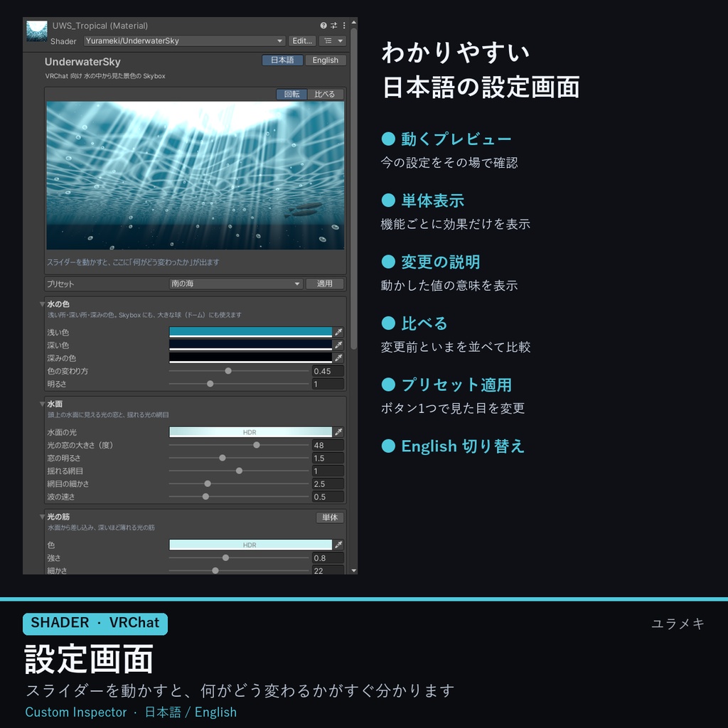Select the 比べる compare mode
This screenshot has height=728, width=728.
pos(324,95)
